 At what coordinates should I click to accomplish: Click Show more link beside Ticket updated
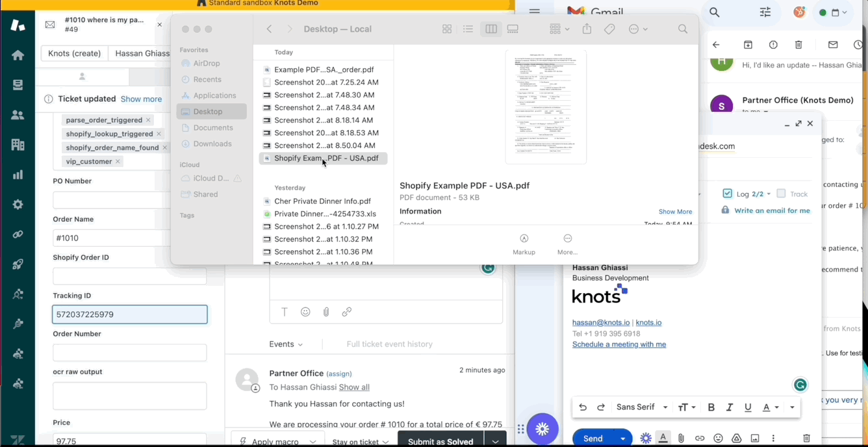pyautogui.click(x=141, y=99)
